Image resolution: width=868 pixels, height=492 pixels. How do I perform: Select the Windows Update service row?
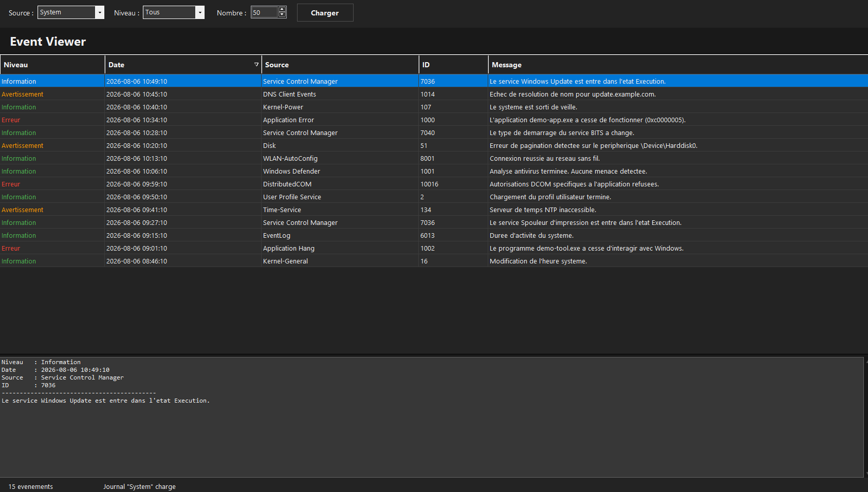coord(434,81)
